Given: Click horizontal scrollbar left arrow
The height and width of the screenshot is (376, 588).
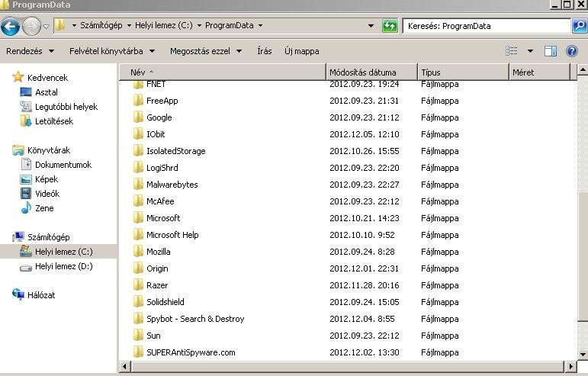Looking at the screenshot, I should pyautogui.click(x=125, y=366).
